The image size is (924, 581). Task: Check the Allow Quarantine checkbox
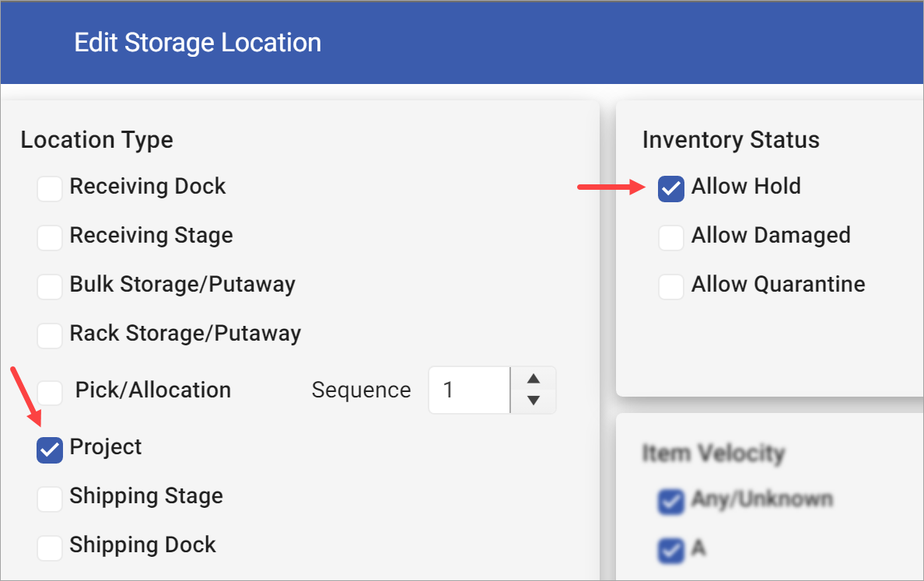(670, 286)
